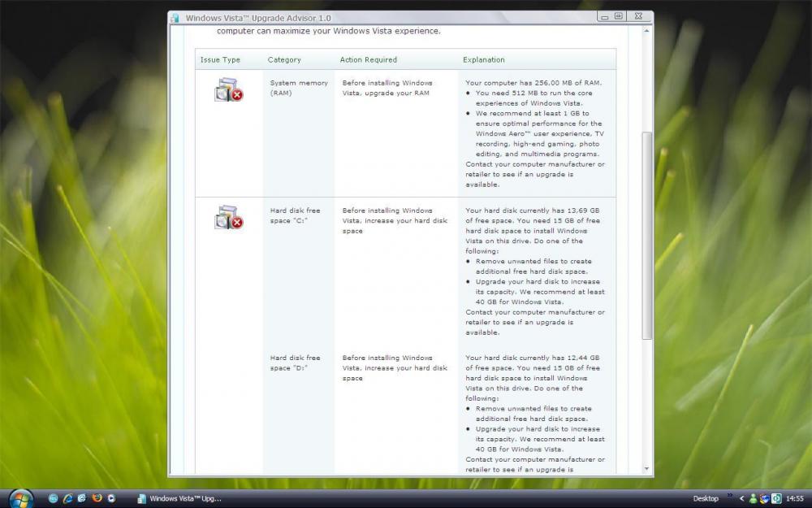This screenshot has width=812, height=508.
Task: Open the Windows Start orb
Action: tap(21, 499)
